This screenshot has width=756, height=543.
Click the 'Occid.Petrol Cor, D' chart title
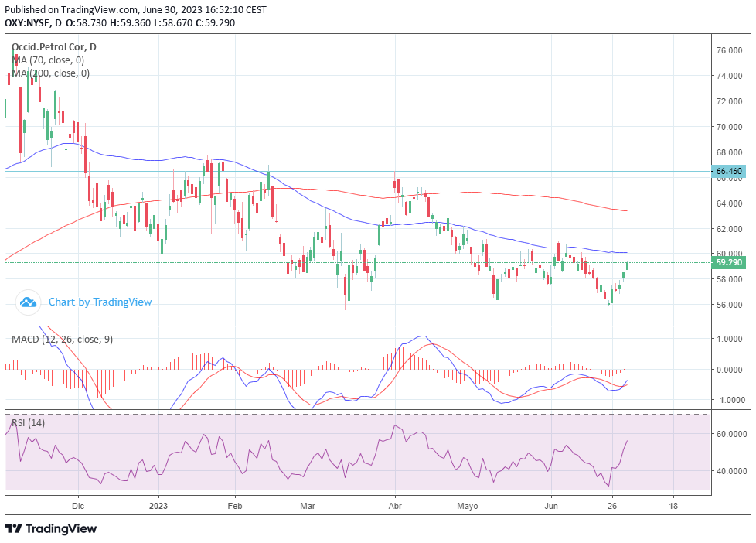point(53,47)
